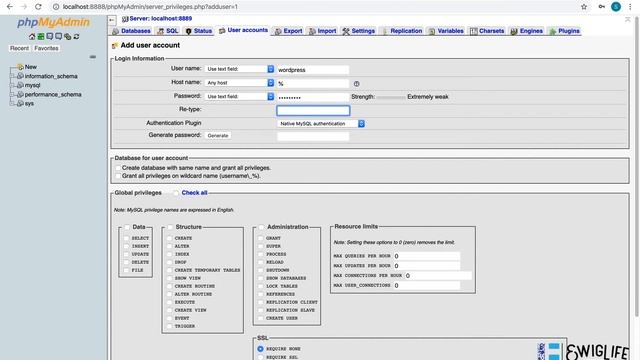This screenshot has width=640, height=360.
Task: Tick the global privileges Check all box
Action: tap(176, 193)
